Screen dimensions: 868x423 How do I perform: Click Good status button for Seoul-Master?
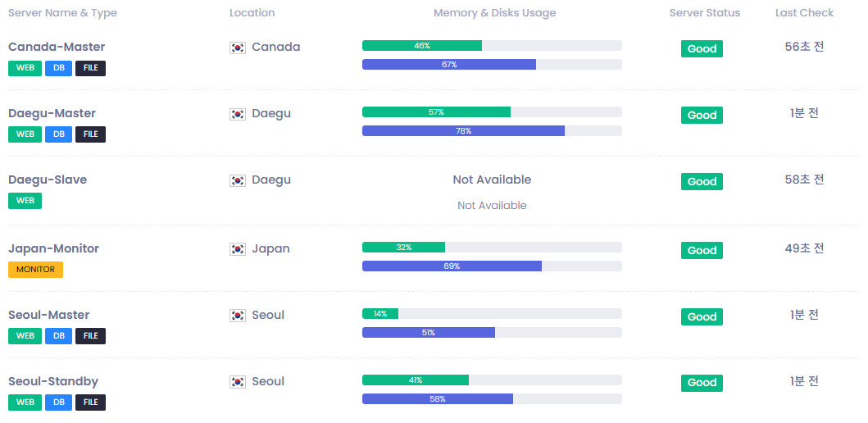[x=702, y=317]
